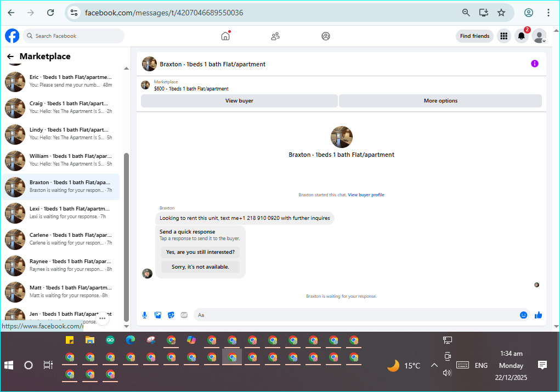Open the Home feed icon

click(x=225, y=36)
